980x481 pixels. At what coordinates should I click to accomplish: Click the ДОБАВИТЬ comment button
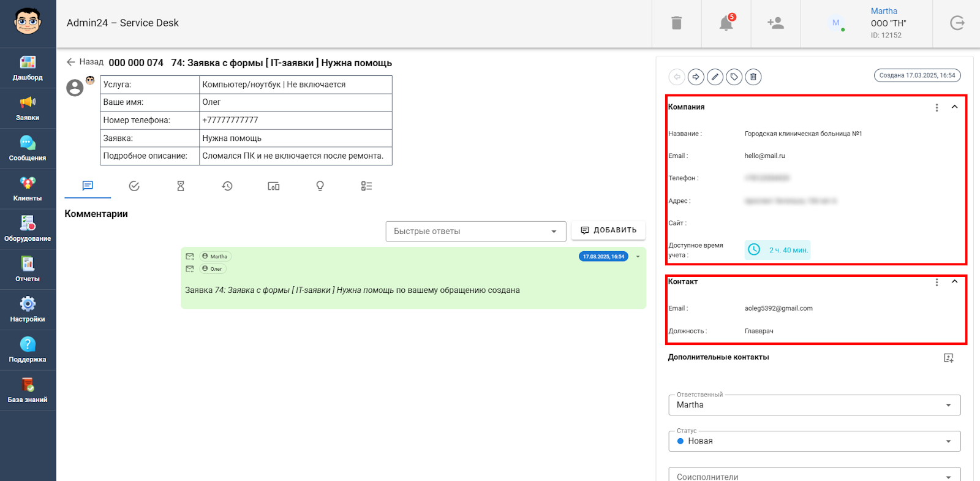point(608,230)
